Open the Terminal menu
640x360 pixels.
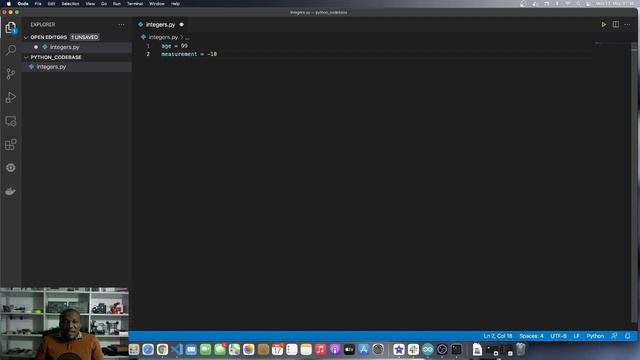point(135,4)
